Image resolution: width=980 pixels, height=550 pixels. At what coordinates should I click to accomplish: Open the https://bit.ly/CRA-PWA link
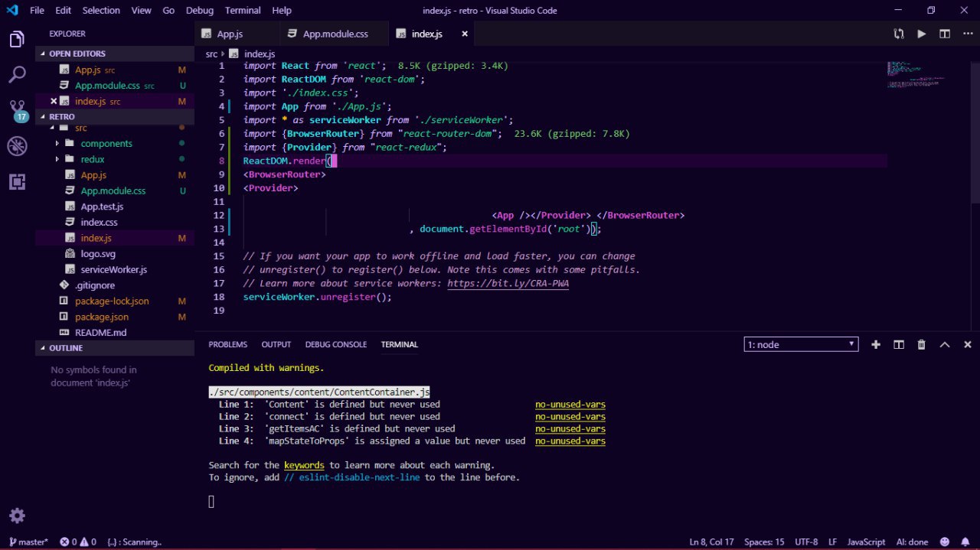508,284
